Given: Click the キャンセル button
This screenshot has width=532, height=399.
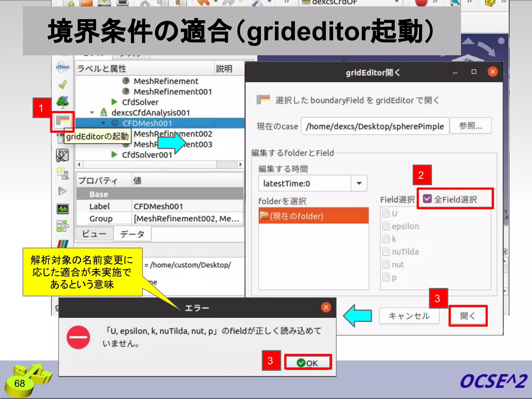Looking at the screenshot, I should click(x=409, y=316).
